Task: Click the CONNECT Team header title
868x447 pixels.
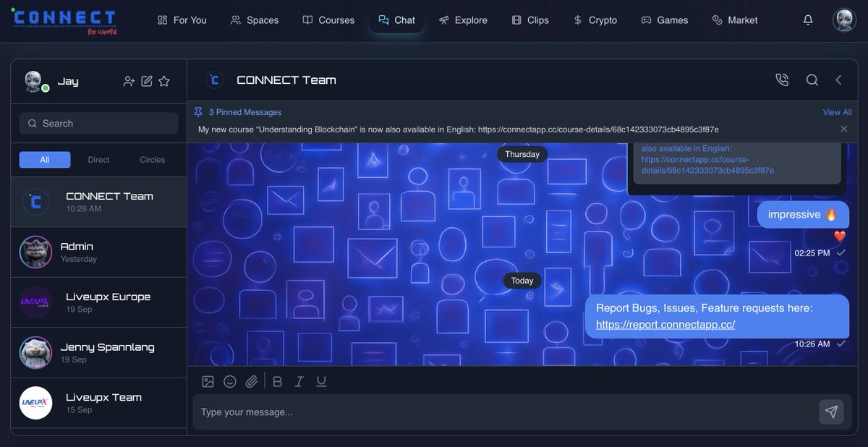Action: tap(286, 80)
